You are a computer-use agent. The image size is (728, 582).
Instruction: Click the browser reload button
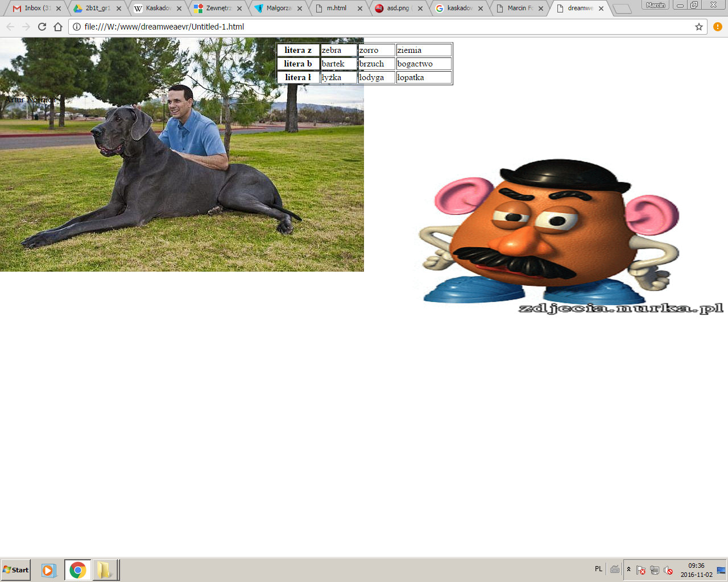42,27
